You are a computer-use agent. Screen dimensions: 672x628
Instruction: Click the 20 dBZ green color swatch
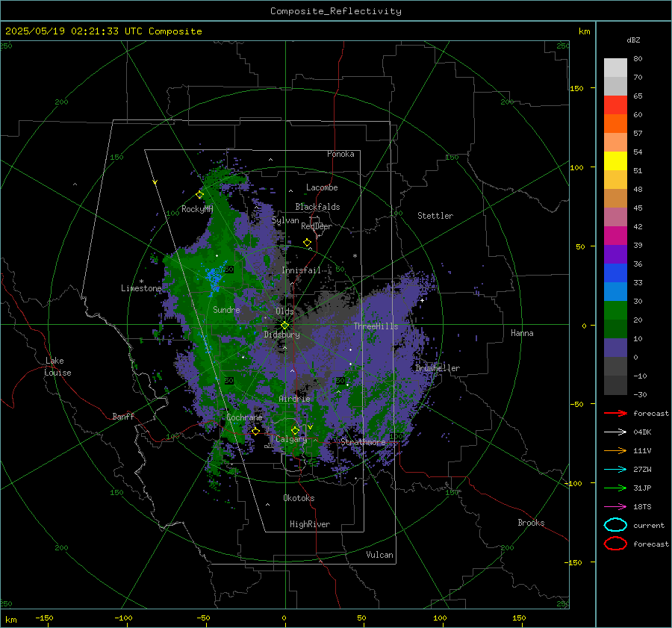click(615, 311)
